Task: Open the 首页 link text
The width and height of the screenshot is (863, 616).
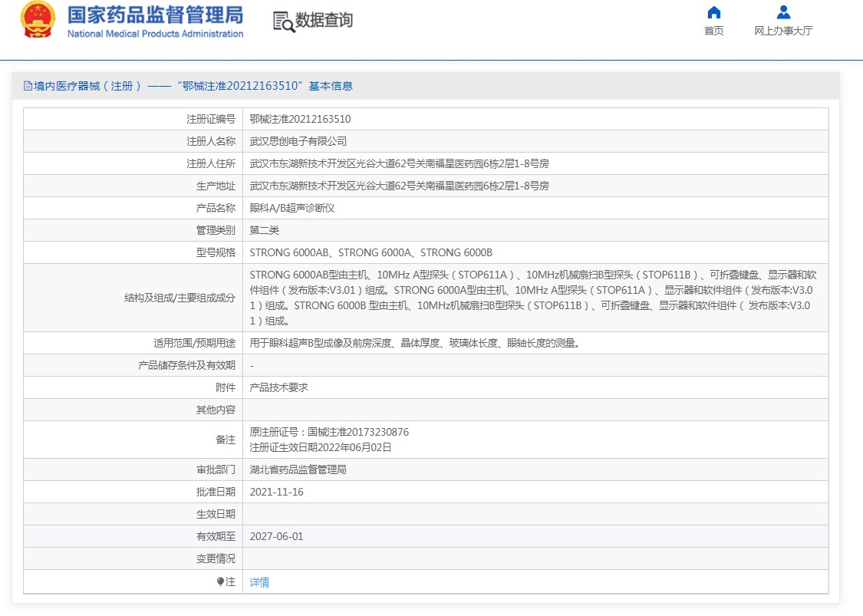Action: click(714, 31)
